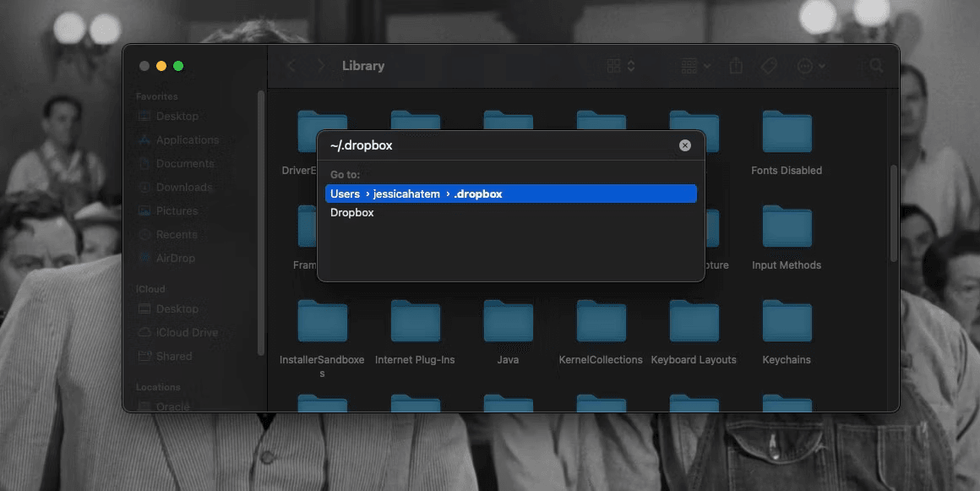Open the icon view switcher
The width and height of the screenshot is (980, 491).
[621, 66]
